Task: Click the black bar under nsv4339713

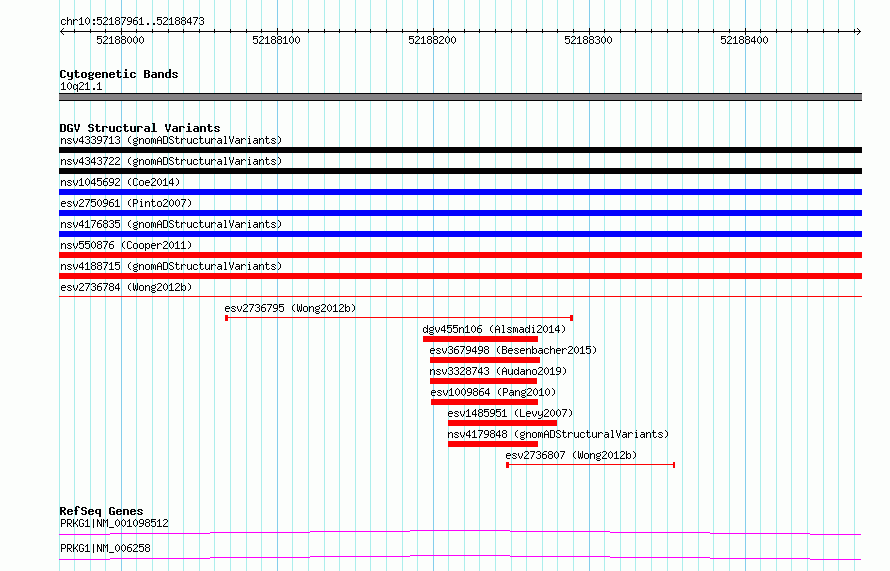Action: coord(460,150)
